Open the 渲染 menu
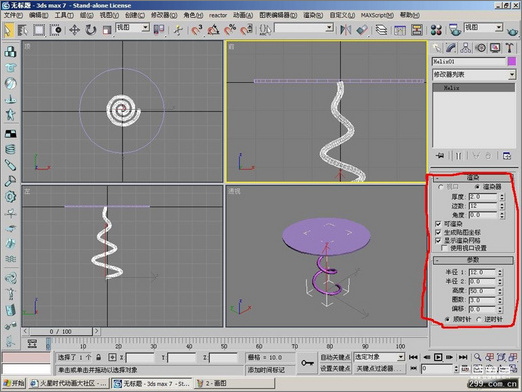The width and height of the screenshot is (522, 392). click(313, 15)
